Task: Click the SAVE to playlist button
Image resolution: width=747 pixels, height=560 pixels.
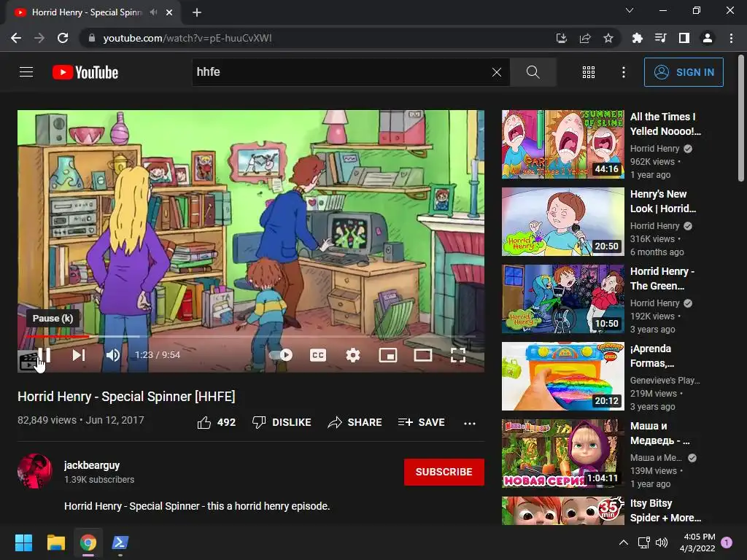Action: 421,422
